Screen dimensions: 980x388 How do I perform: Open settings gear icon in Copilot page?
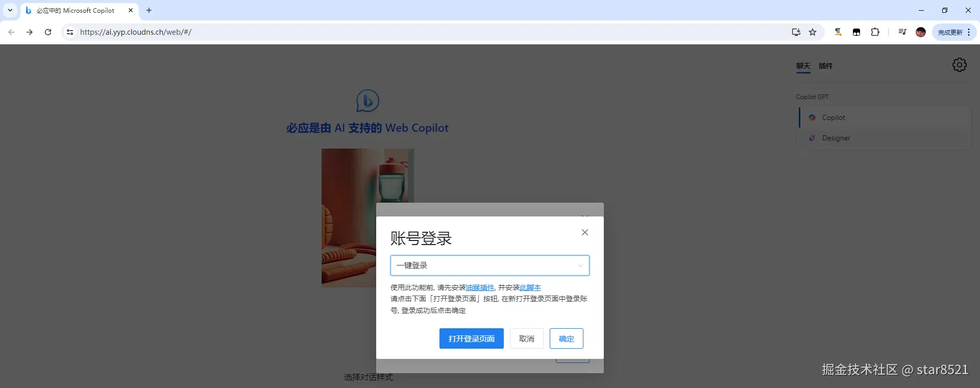[960, 65]
